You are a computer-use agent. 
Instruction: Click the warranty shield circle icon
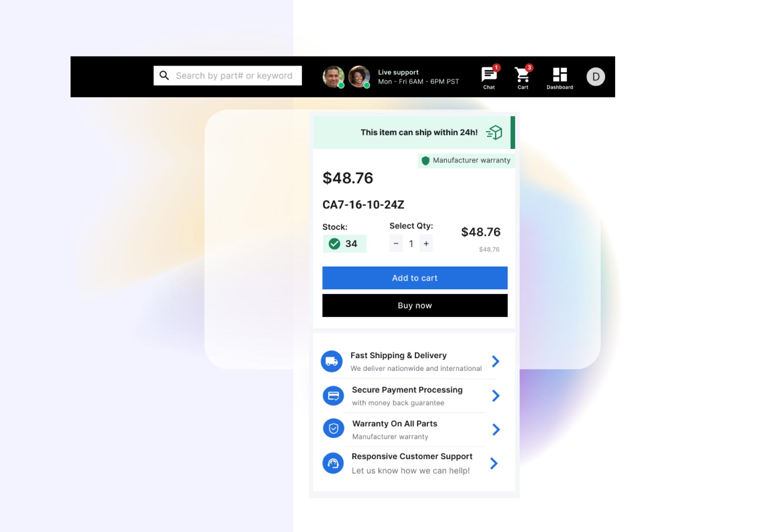click(333, 429)
